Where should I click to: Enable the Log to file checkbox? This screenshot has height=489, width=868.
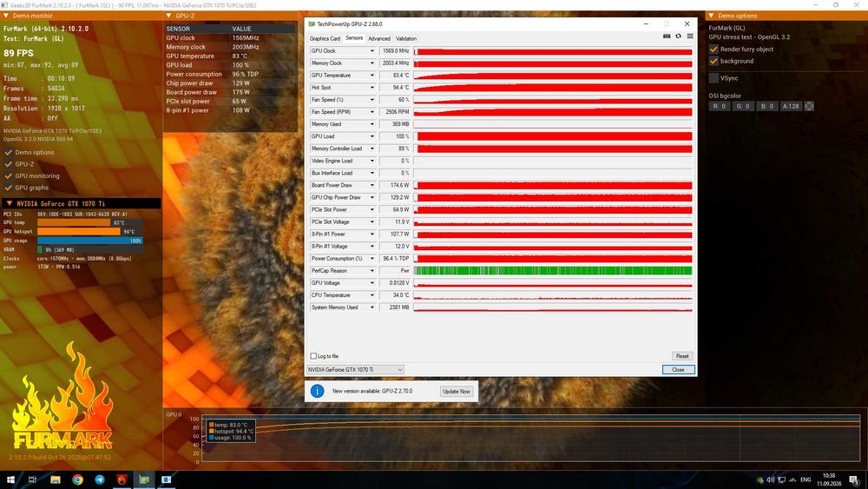pyautogui.click(x=313, y=356)
